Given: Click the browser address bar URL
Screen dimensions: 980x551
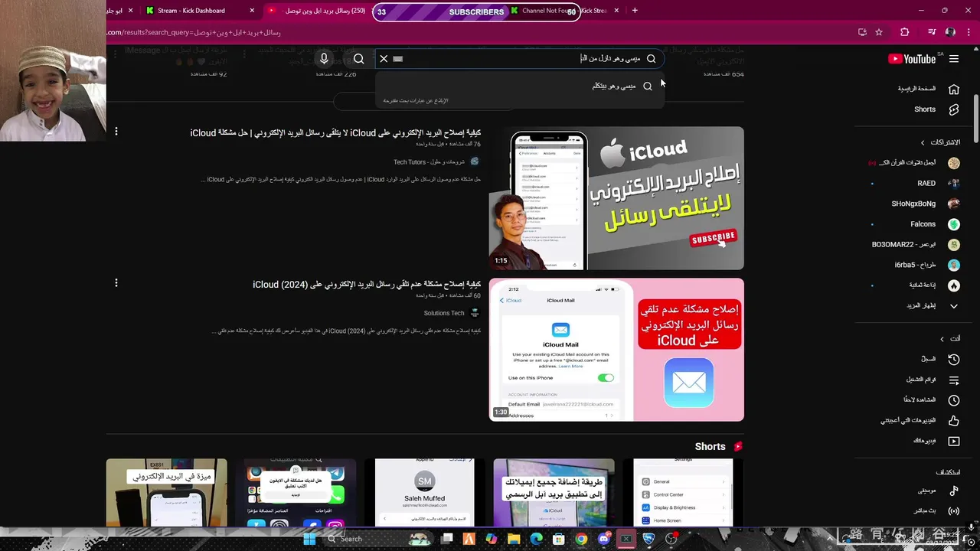Looking at the screenshot, I should (x=194, y=32).
